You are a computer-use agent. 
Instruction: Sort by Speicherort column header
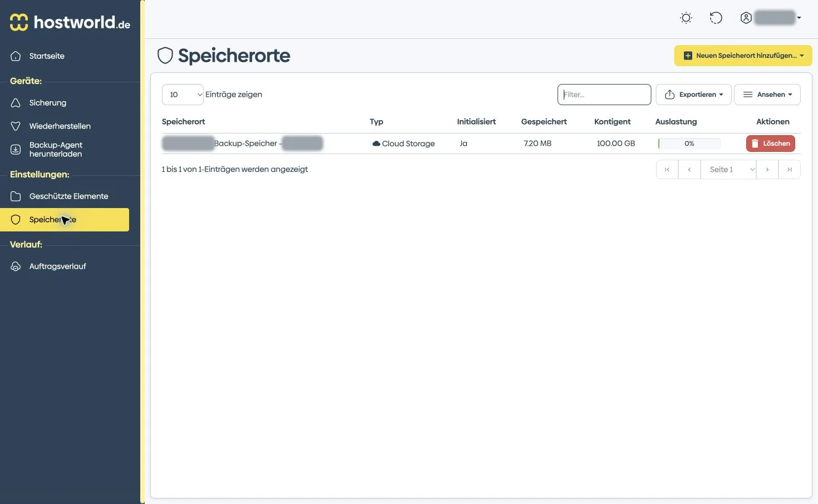(183, 122)
